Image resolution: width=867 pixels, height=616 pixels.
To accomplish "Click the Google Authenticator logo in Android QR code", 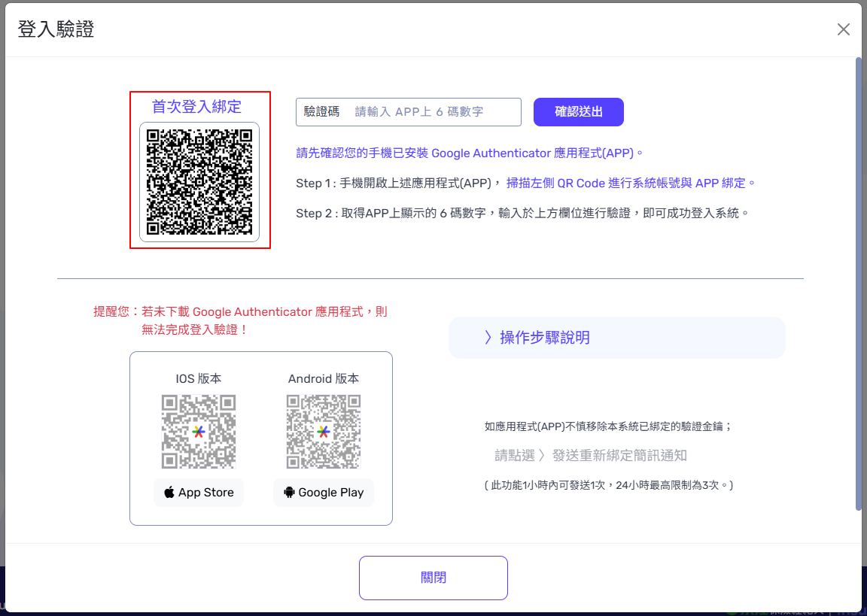I will [x=324, y=432].
